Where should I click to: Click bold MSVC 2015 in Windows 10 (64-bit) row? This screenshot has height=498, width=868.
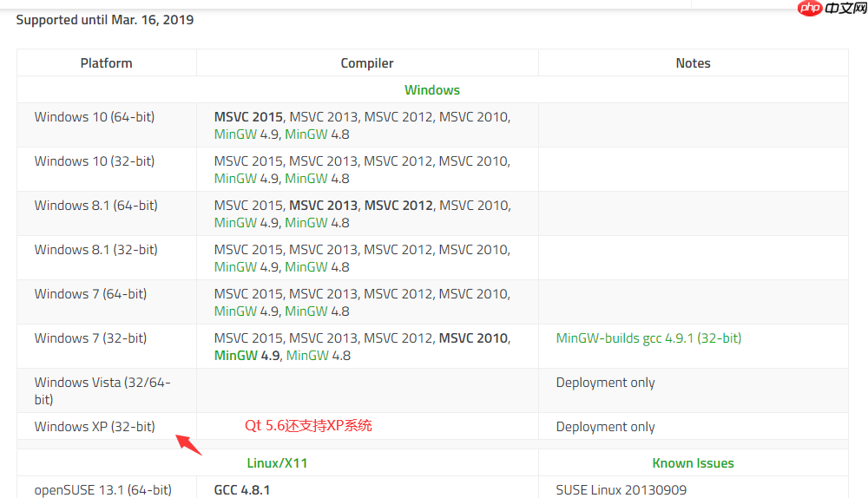click(x=248, y=117)
